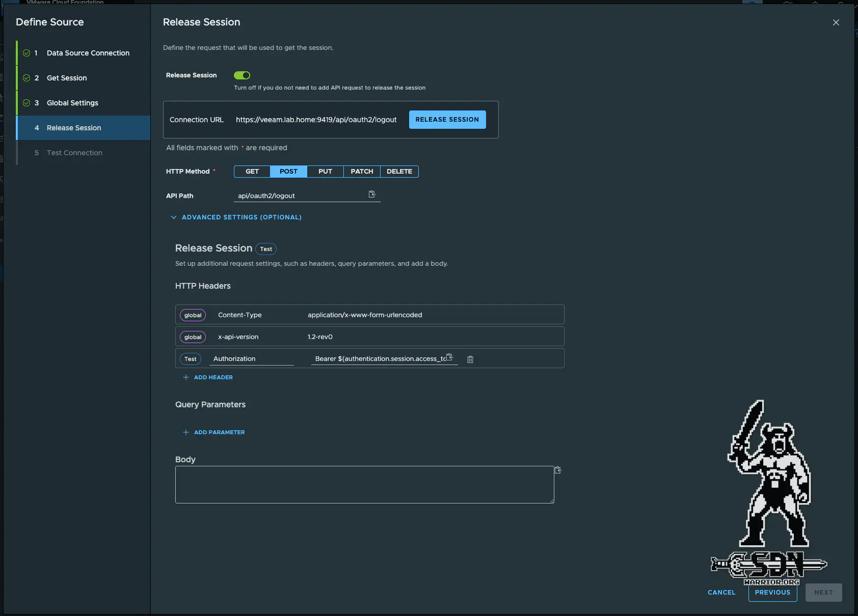Click PREVIOUS to go back
This screenshot has height=616, width=858.
772,592
